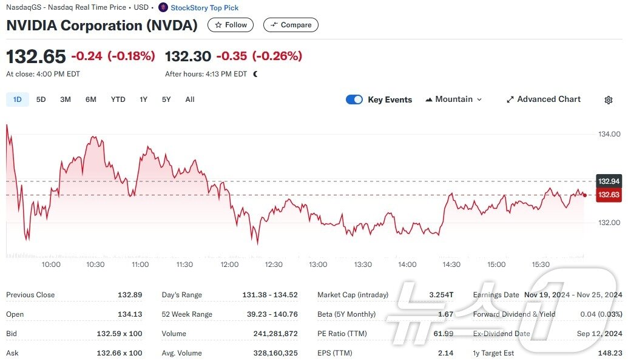Click the Mountain chart type icon
628x364 pixels.
coord(429,99)
